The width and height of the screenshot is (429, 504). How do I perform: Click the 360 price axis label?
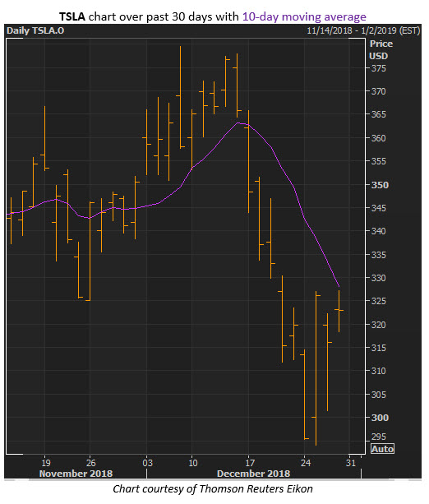[x=378, y=138]
